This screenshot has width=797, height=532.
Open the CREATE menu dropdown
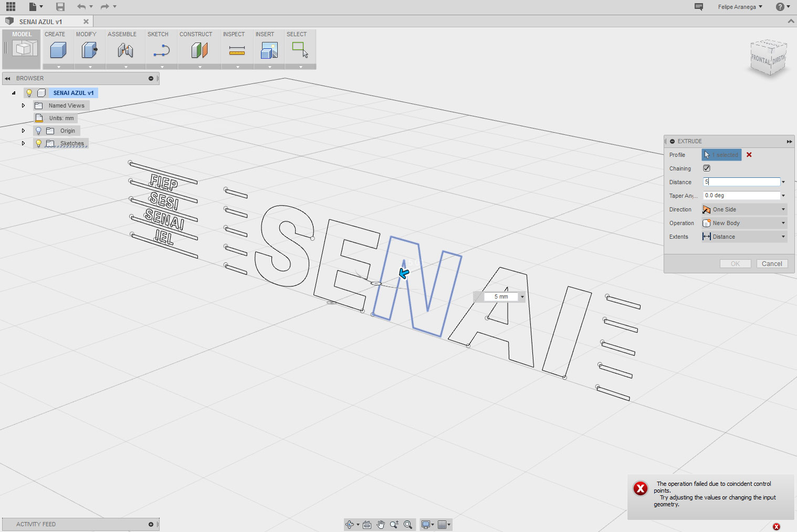click(x=58, y=67)
